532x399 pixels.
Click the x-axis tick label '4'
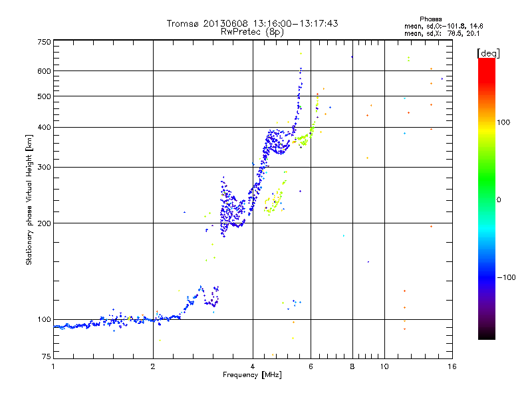253,366
